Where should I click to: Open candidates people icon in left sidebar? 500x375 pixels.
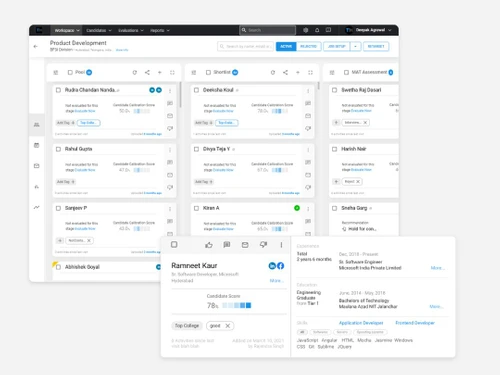[37, 125]
